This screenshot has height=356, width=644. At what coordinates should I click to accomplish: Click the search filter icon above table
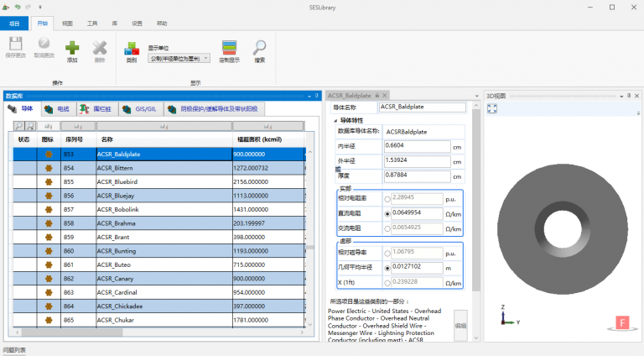coord(18,125)
